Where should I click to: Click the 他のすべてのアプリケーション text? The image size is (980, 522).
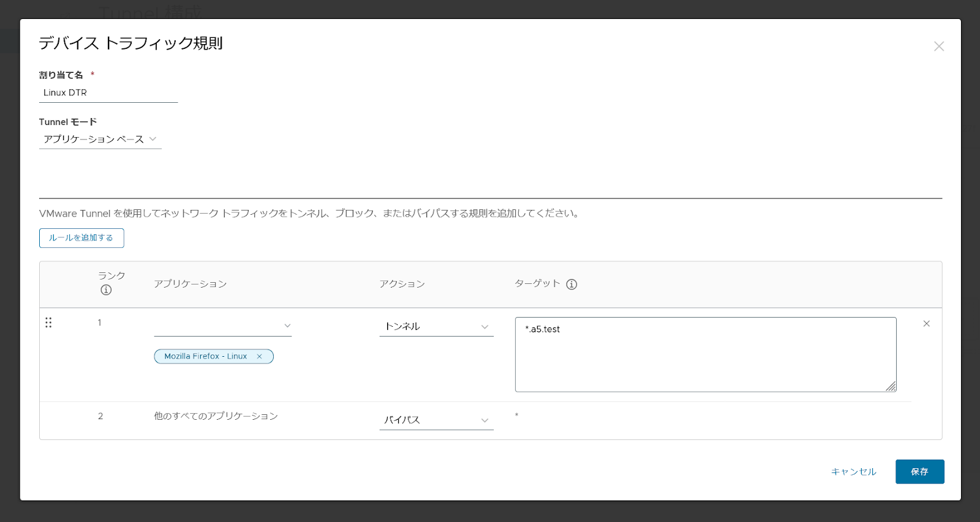point(216,416)
